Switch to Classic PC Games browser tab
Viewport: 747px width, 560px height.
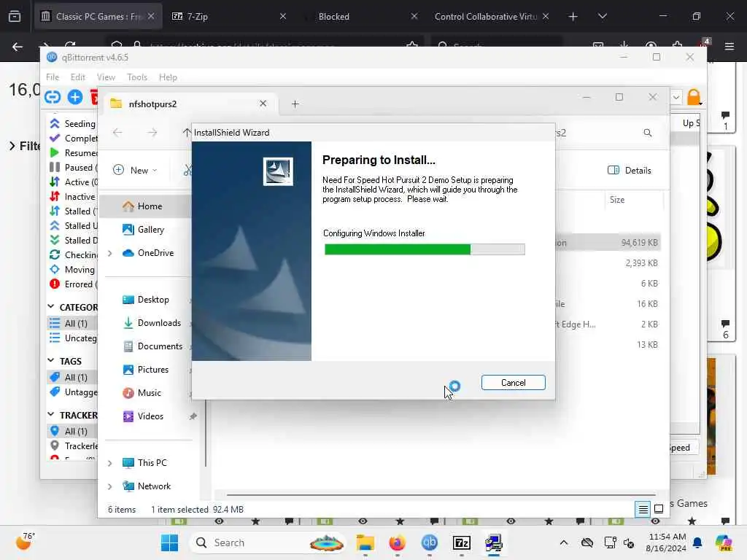98,17
